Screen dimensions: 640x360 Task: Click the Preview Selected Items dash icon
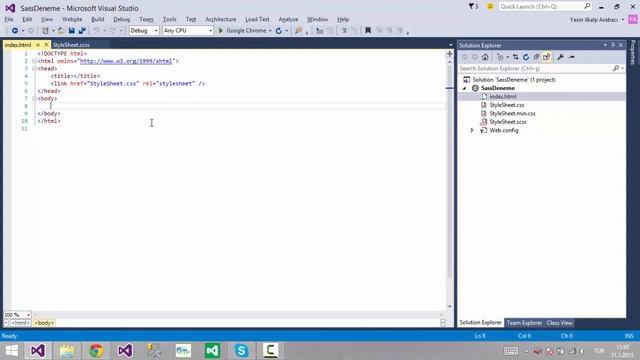[x=571, y=57]
